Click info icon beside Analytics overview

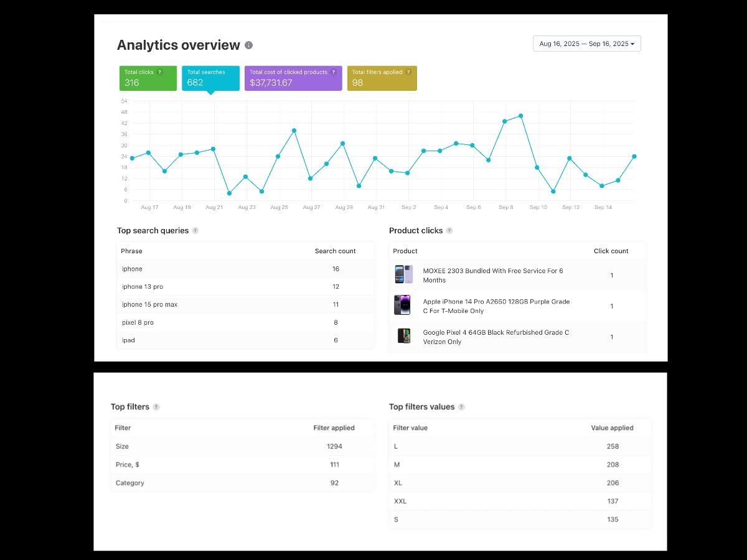(x=249, y=45)
